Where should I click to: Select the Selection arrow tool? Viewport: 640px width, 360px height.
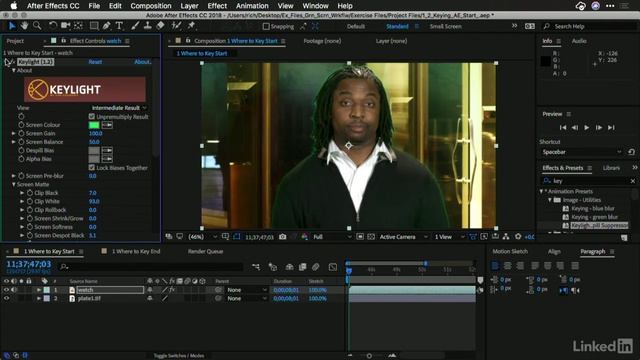click(12, 26)
